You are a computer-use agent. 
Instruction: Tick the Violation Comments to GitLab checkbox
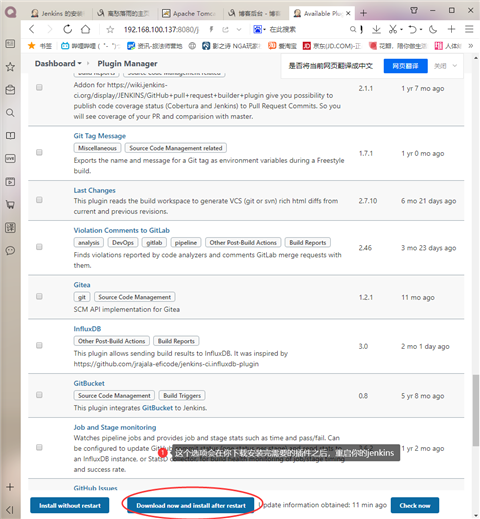click(39, 247)
